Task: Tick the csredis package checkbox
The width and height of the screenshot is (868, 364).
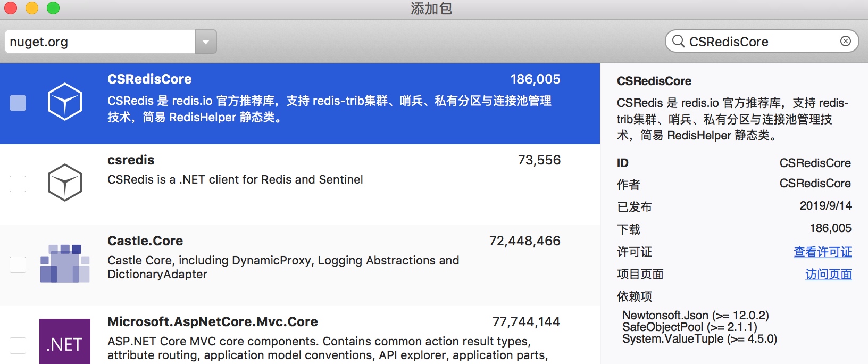Action: pyautogui.click(x=18, y=184)
